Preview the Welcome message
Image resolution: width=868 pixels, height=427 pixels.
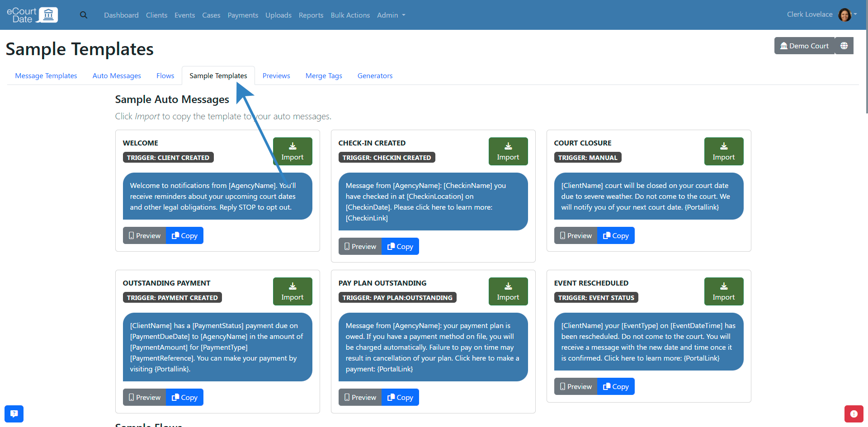click(x=145, y=235)
